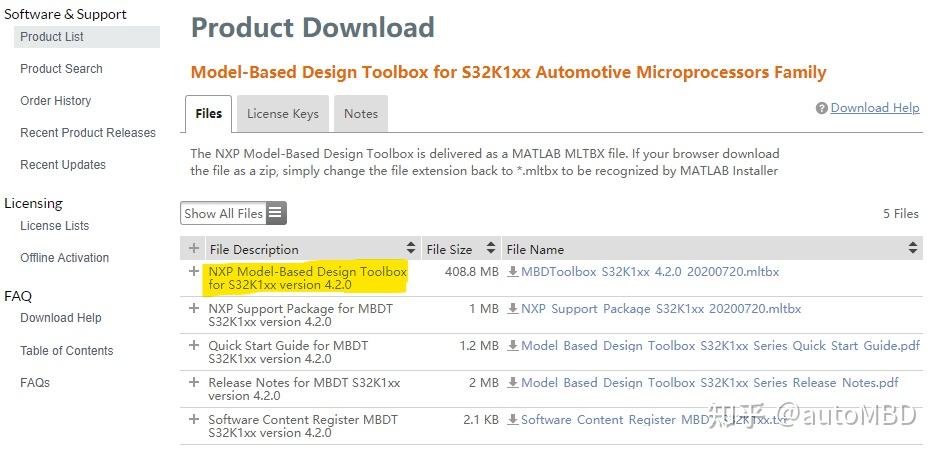Click 'Software Content Register MBDT' description
941x453 pixels.
302,426
